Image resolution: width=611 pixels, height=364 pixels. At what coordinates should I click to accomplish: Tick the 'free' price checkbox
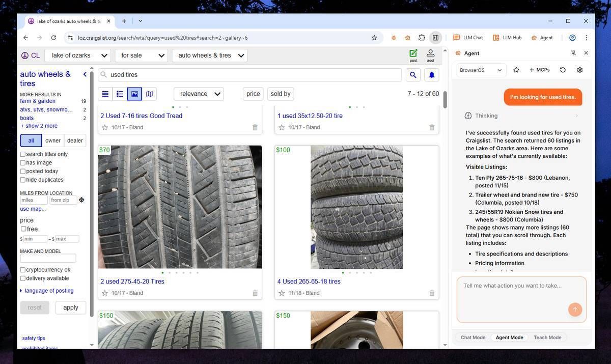tap(23, 229)
